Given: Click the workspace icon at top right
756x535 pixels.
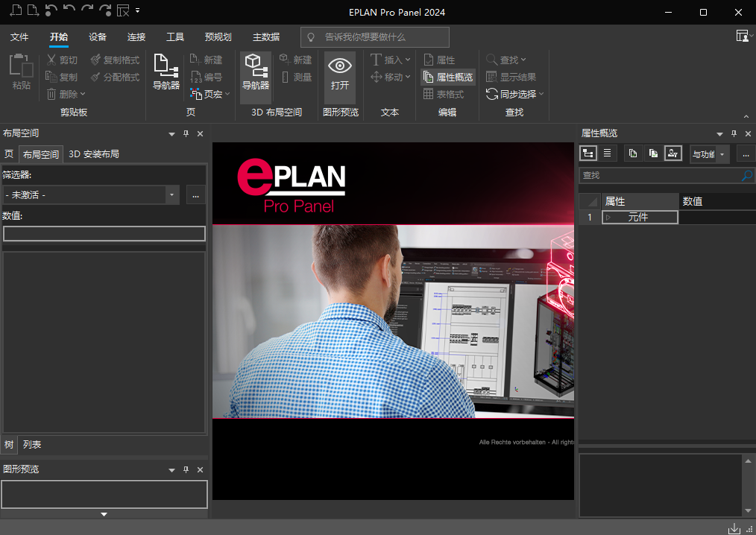Looking at the screenshot, I should pyautogui.click(x=742, y=36).
